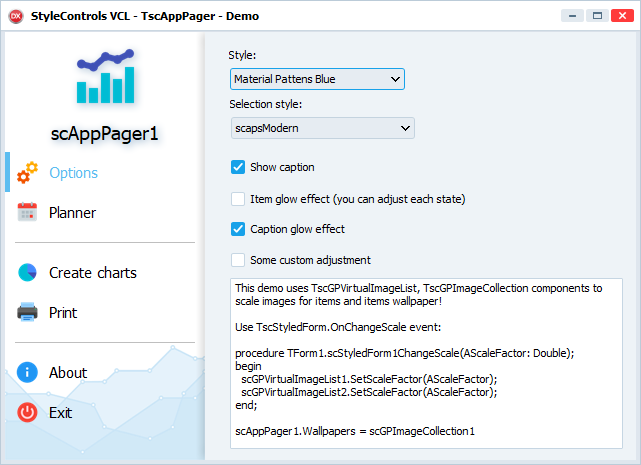Open the Create charts page
Screen dimensions: 641x465
tap(93, 273)
